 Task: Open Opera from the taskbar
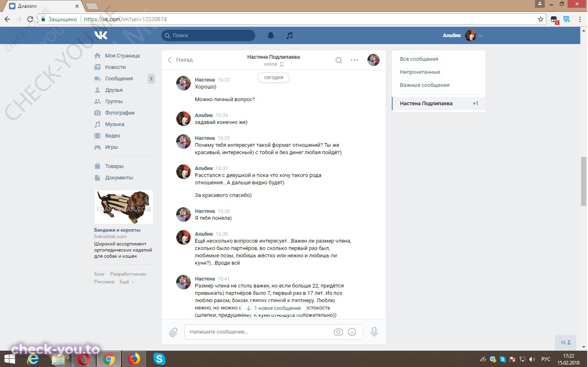84,359
